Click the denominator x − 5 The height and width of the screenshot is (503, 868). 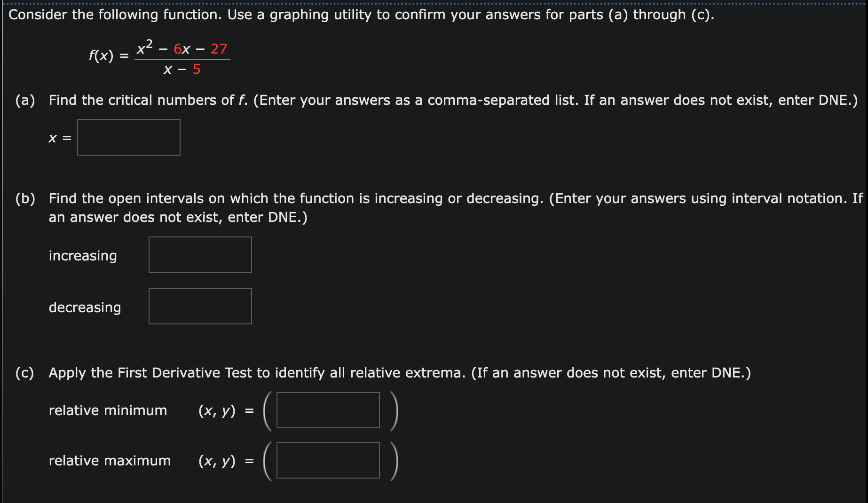(x=181, y=69)
